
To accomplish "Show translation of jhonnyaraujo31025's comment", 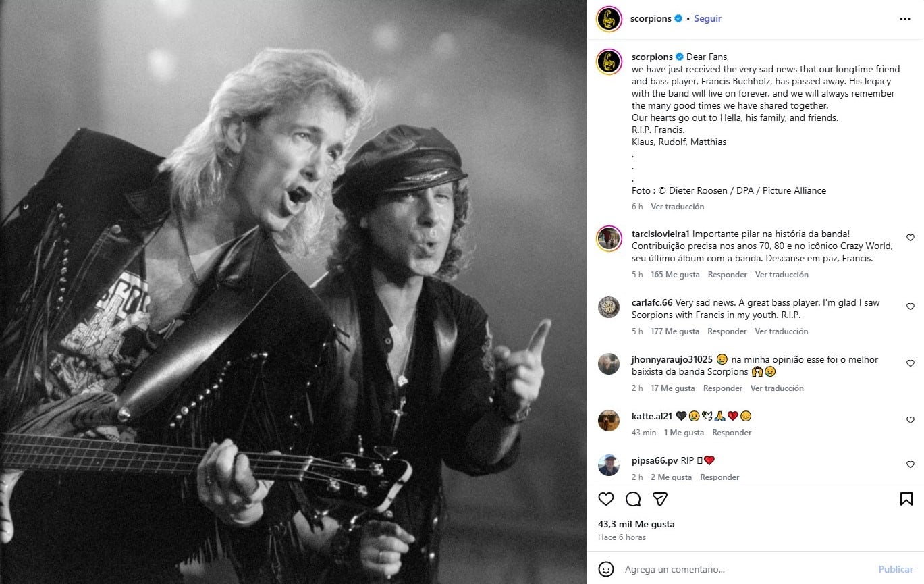I will 776,388.
